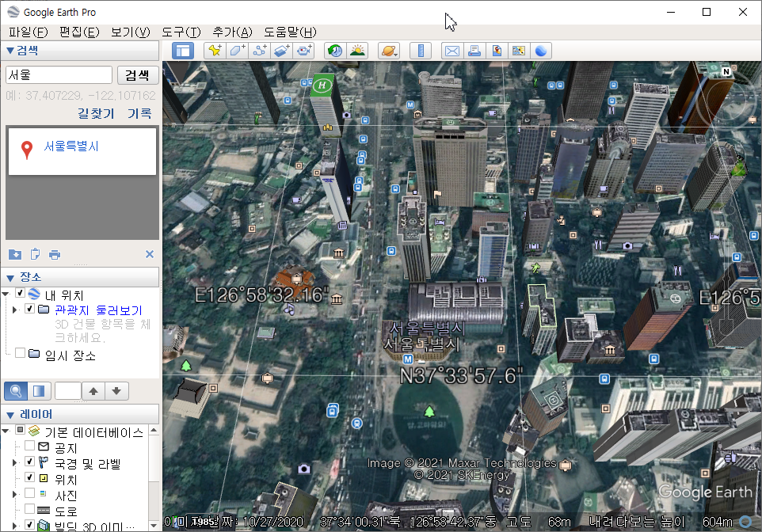View in Google Maps toolbar icon

[x=519, y=51]
